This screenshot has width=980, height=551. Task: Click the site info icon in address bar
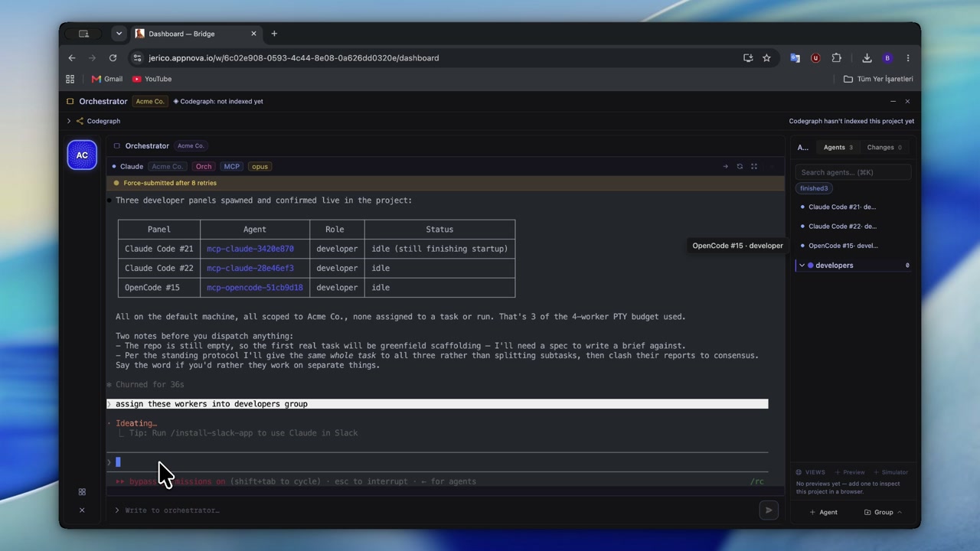pyautogui.click(x=137, y=58)
